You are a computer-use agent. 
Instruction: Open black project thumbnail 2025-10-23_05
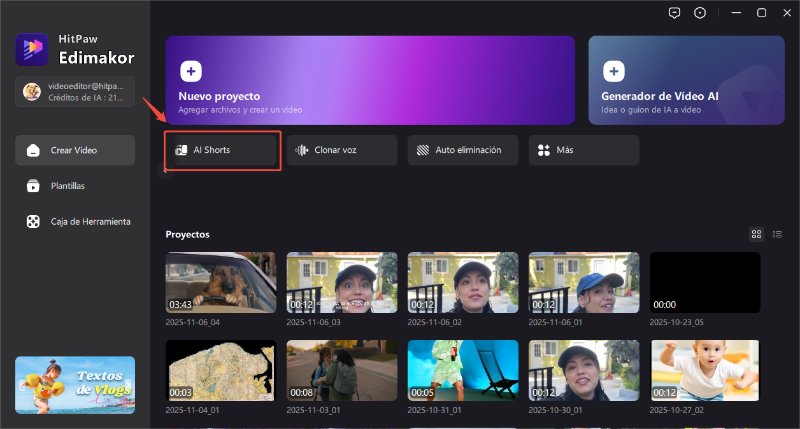coord(705,282)
